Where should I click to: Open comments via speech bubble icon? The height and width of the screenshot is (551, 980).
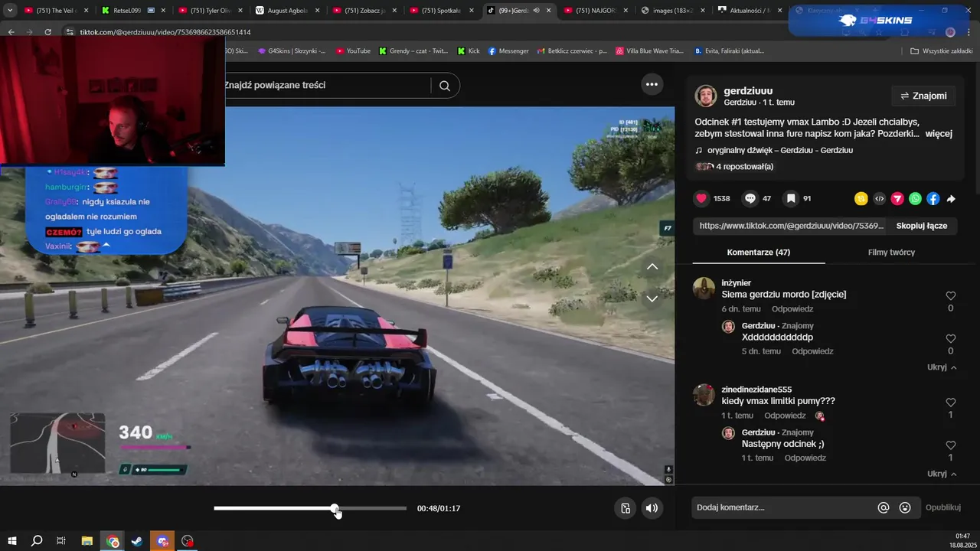(x=750, y=198)
